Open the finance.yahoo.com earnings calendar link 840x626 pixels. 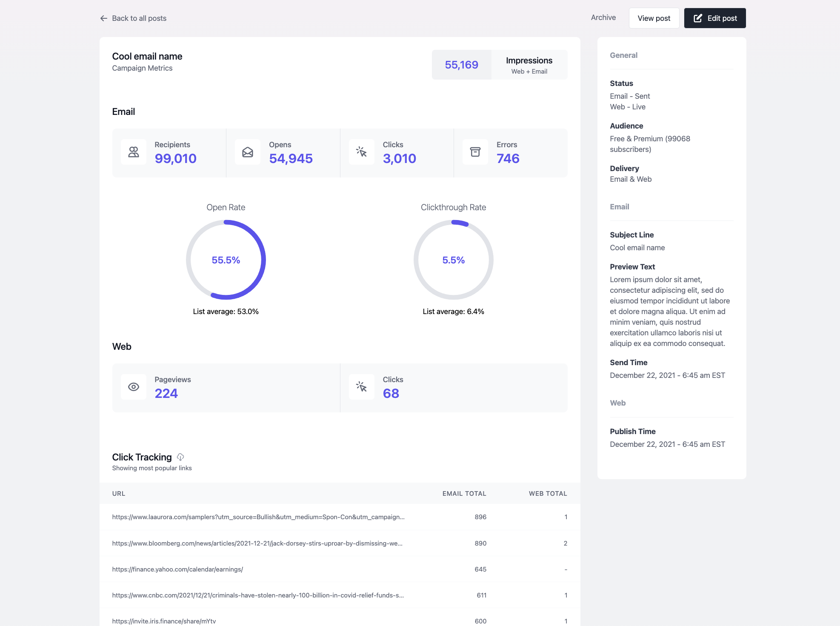pos(177,569)
